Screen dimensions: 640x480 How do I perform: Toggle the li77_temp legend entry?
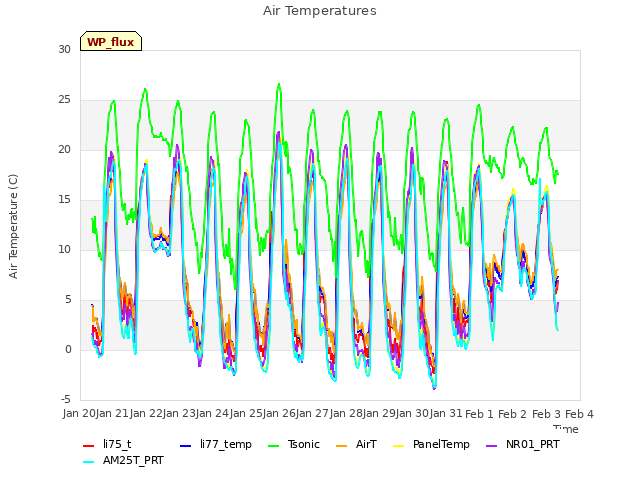coord(216,444)
